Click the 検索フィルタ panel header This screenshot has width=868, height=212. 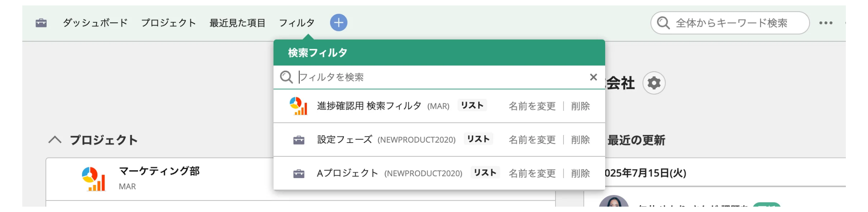point(439,53)
